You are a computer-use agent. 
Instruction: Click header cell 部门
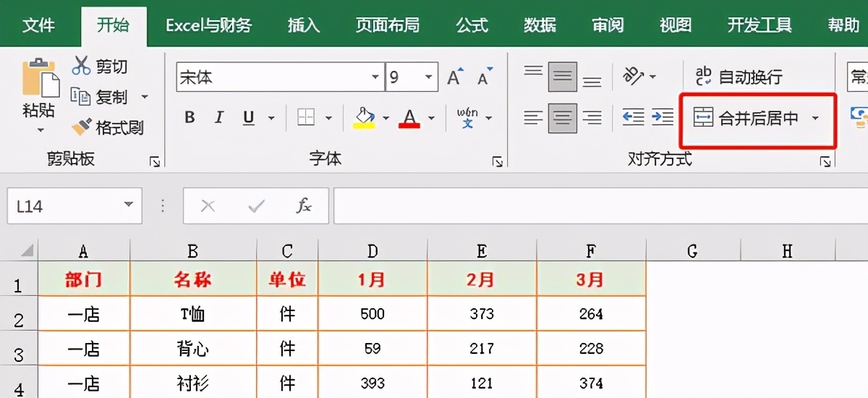tap(84, 279)
